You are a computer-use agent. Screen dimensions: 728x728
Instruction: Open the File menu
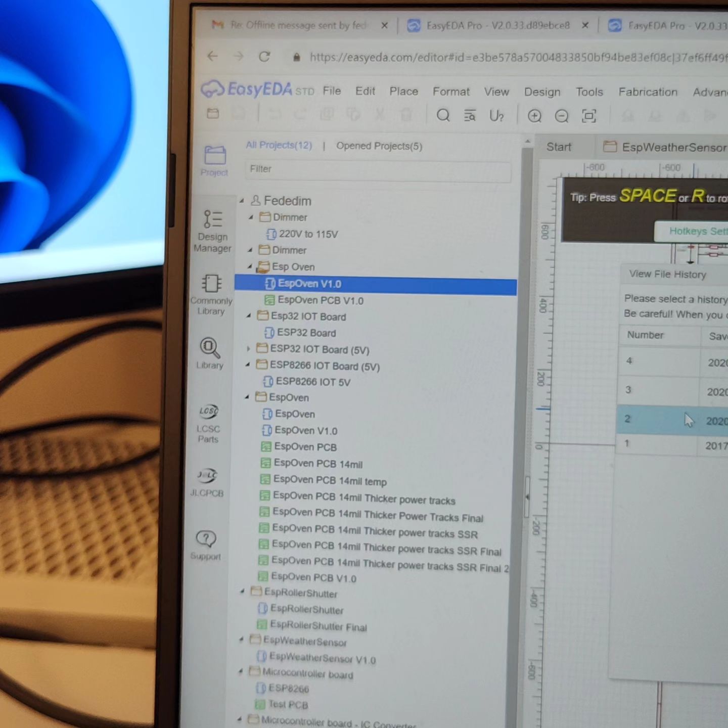(x=332, y=90)
